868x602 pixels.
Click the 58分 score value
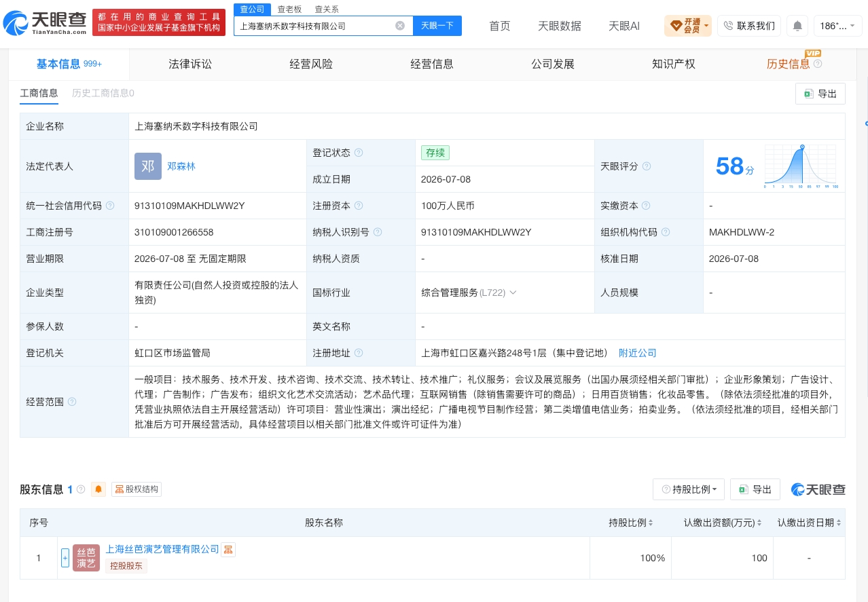click(x=735, y=166)
